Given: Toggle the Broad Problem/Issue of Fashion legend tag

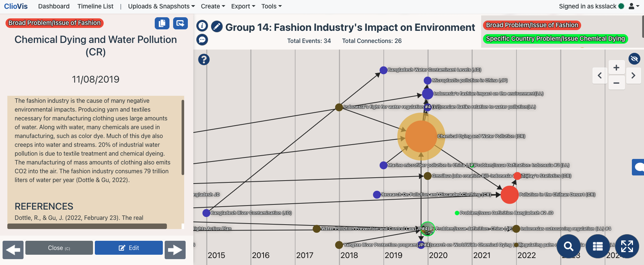Looking at the screenshot, I should click(532, 25).
